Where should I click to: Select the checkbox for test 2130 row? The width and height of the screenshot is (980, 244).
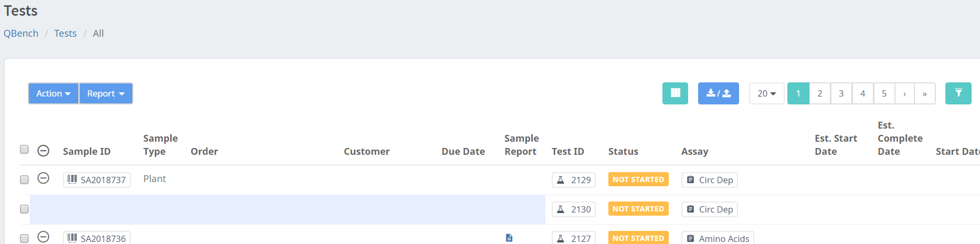point(24,209)
